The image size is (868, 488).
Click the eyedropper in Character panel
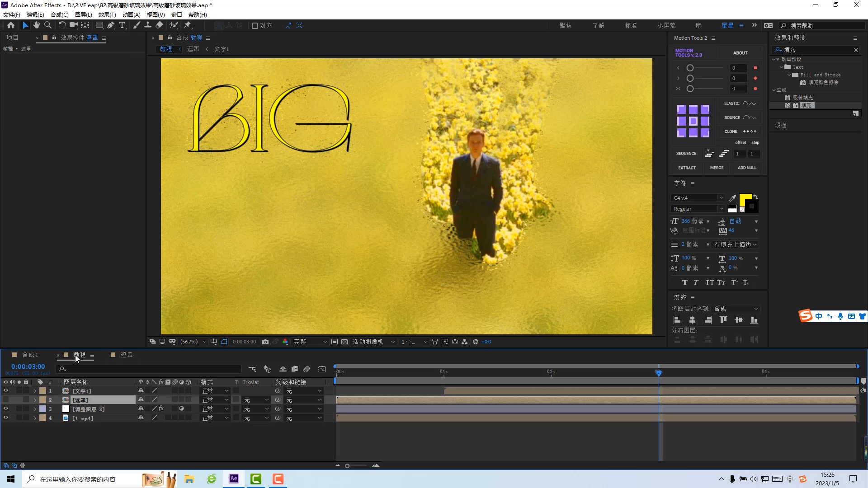click(732, 198)
